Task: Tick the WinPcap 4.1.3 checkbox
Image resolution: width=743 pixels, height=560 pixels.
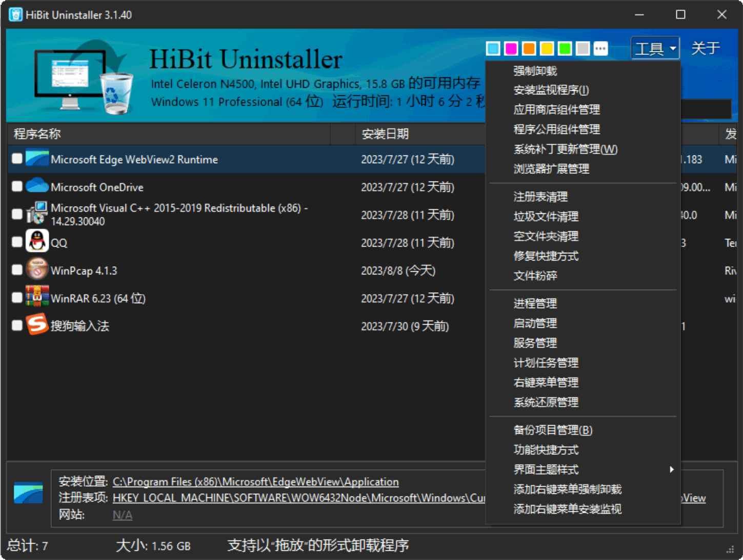Action: click(17, 269)
